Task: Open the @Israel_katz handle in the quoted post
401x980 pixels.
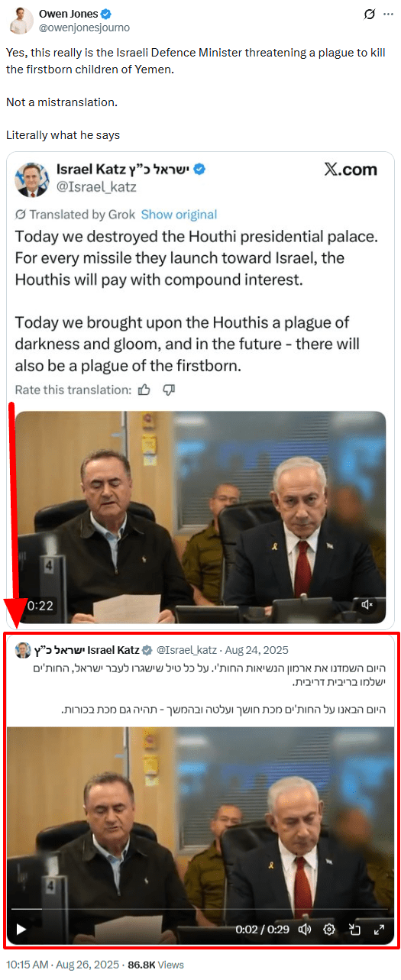Action: [x=187, y=650]
